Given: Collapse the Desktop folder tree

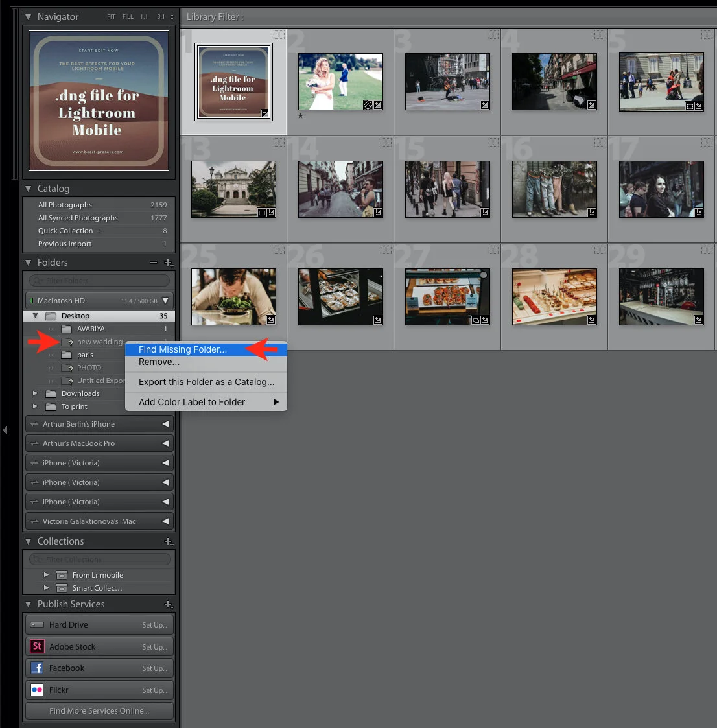Looking at the screenshot, I should tap(36, 316).
